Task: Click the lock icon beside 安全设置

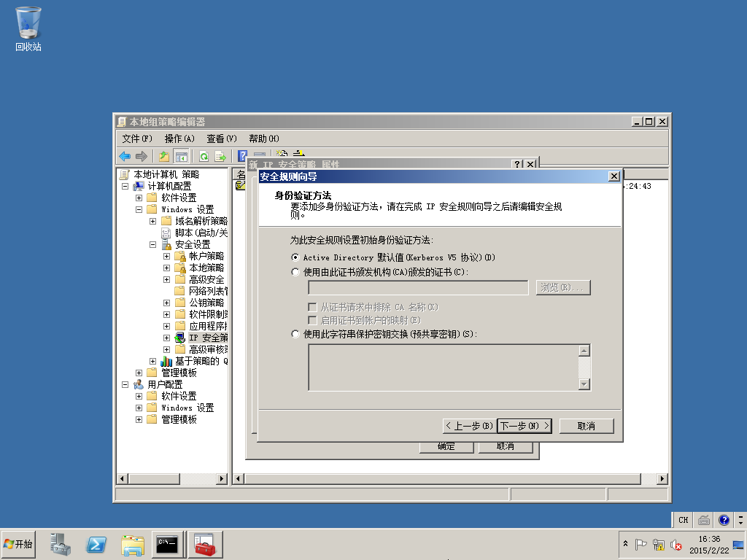Action: point(166,245)
